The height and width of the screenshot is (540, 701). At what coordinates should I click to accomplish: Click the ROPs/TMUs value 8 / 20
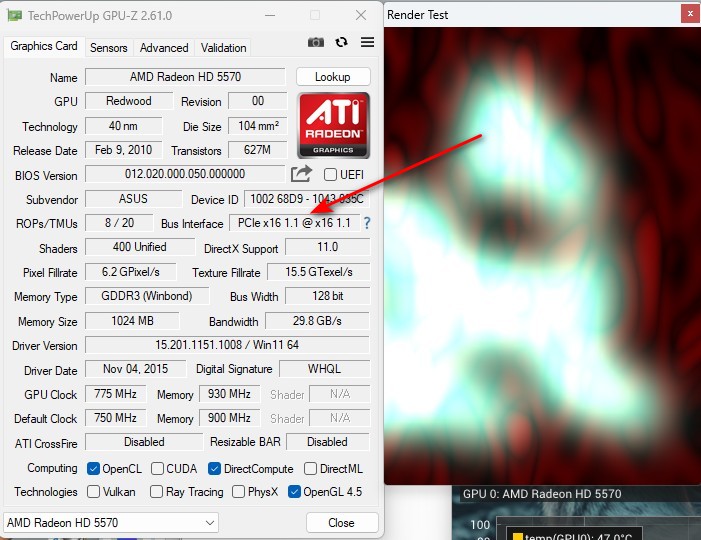(119, 223)
